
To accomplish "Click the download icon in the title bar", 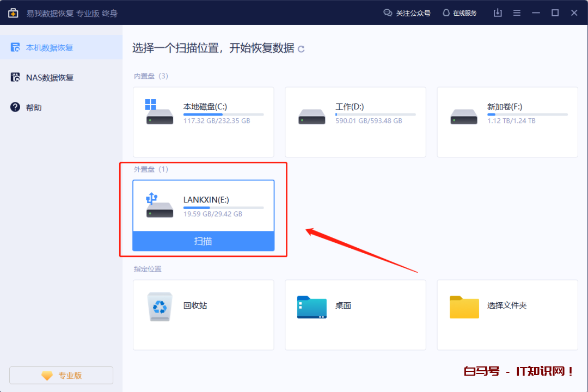I will point(497,13).
